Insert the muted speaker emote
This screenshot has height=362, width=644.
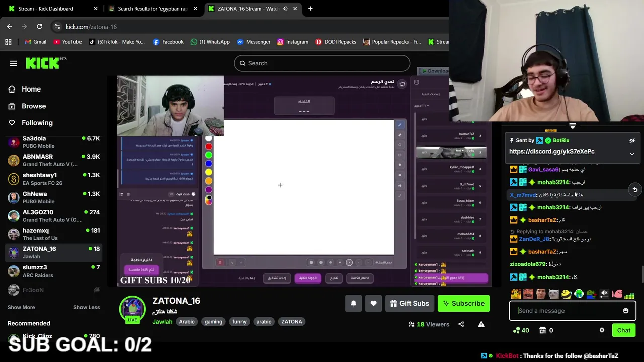pos(604,294)
